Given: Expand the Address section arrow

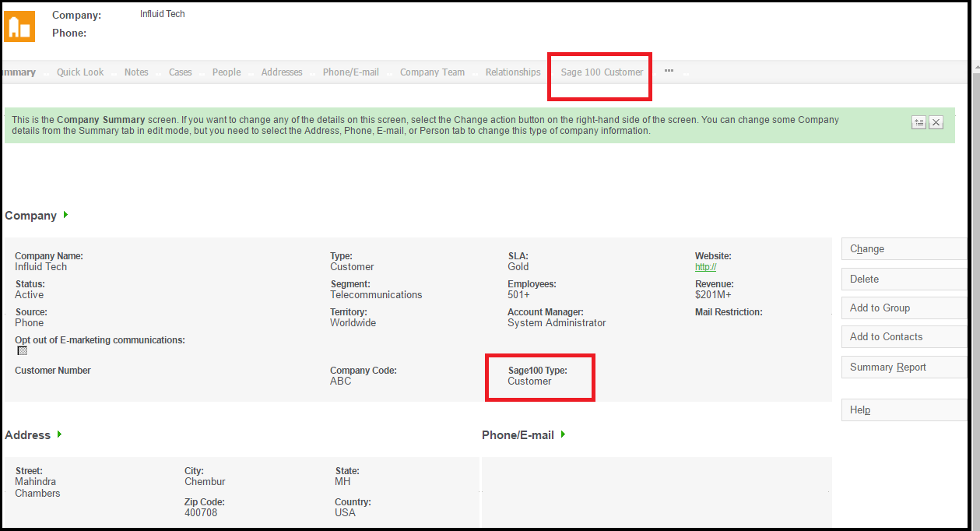Looking at the screenshot, I should point(59,434).
